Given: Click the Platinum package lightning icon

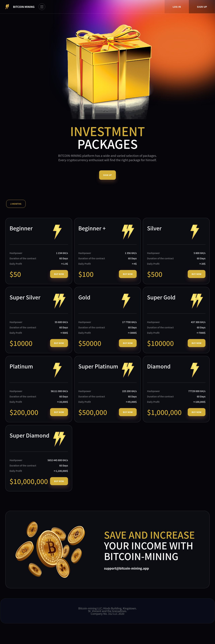Looking at the screenshot, I should (x=57, y=370).
